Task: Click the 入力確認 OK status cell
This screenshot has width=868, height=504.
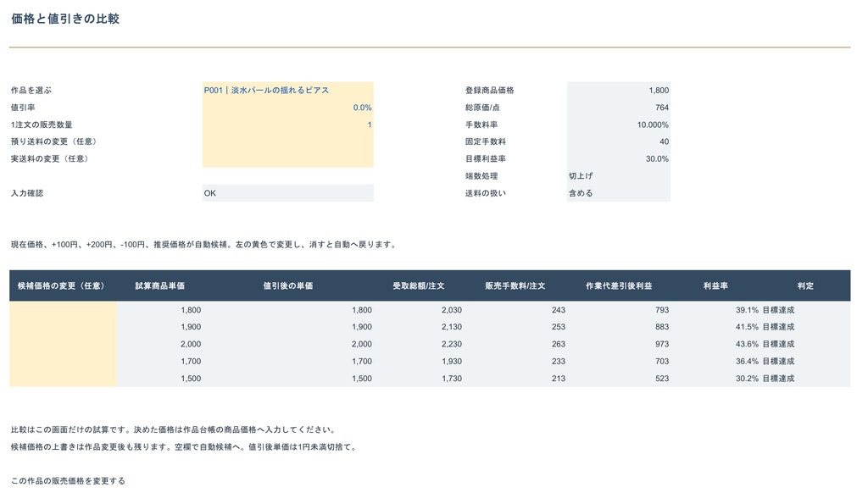Action: (x=288, y=193)
